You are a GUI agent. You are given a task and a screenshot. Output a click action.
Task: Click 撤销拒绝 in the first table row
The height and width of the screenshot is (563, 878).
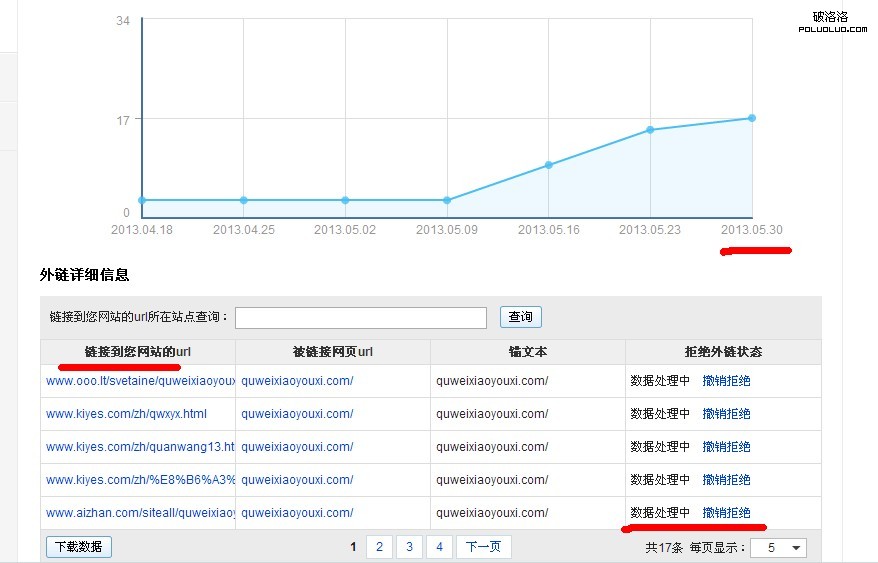click(x=726, y=381)
